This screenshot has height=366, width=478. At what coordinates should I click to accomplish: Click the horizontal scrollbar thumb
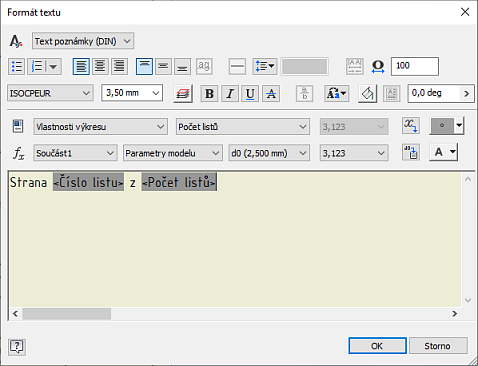click(67, 314)
